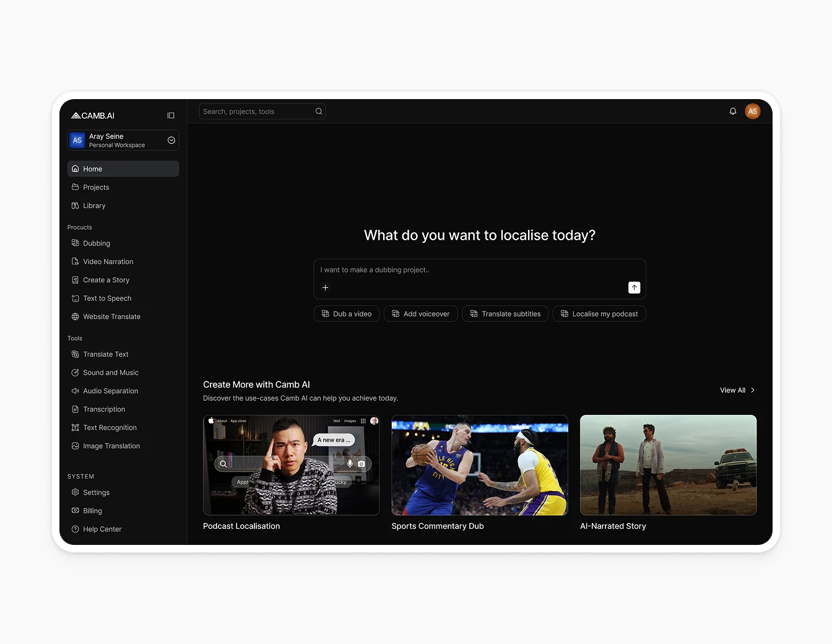Select the Translate Text tool
The image size is (832, 644).
105,354
